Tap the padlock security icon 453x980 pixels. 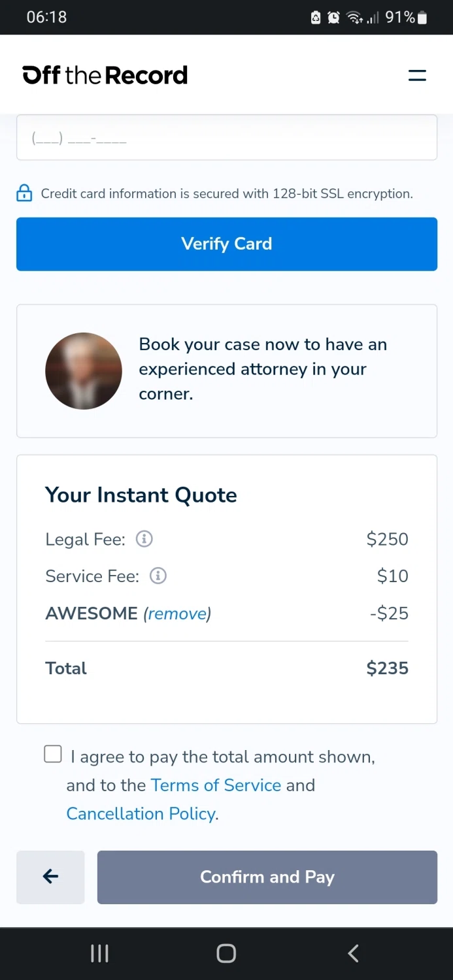24,193
